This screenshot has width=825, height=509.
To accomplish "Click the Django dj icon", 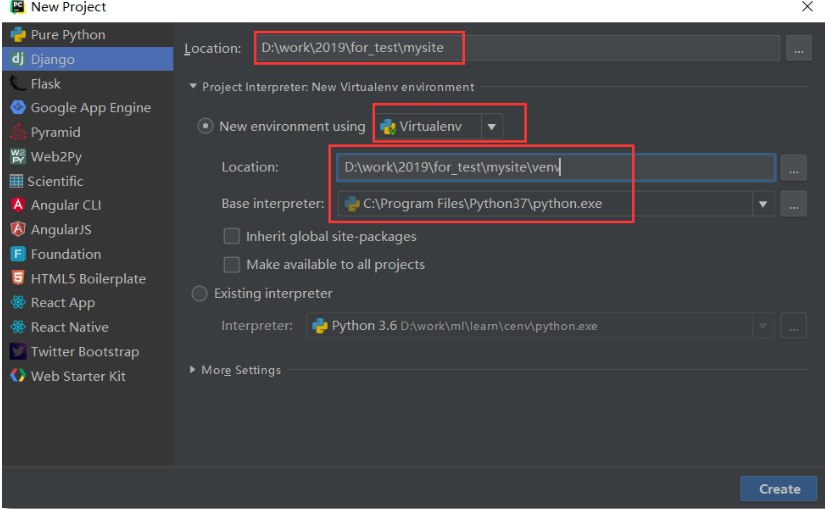I will click(18, 59).
